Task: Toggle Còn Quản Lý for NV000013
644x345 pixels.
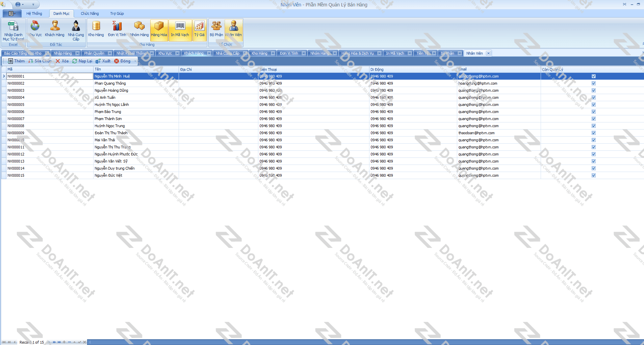Action: pyautogui.click(x=594, y=161)
